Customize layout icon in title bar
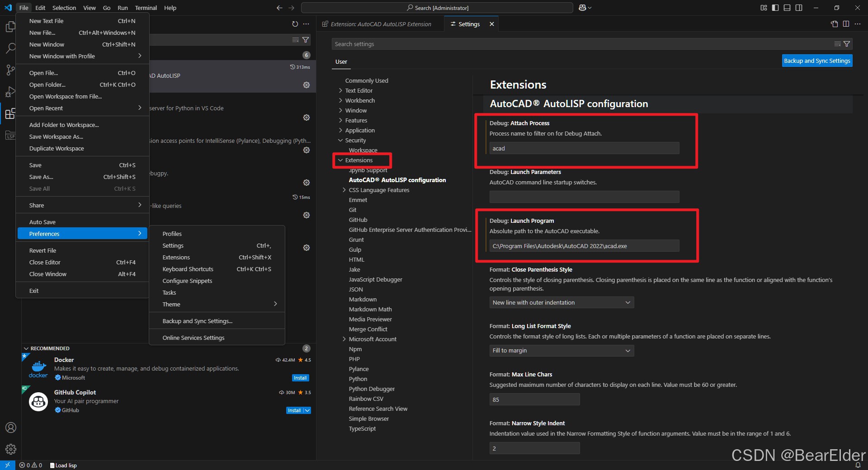This screenshot has width=868, height=470. [x=764, y=8]
